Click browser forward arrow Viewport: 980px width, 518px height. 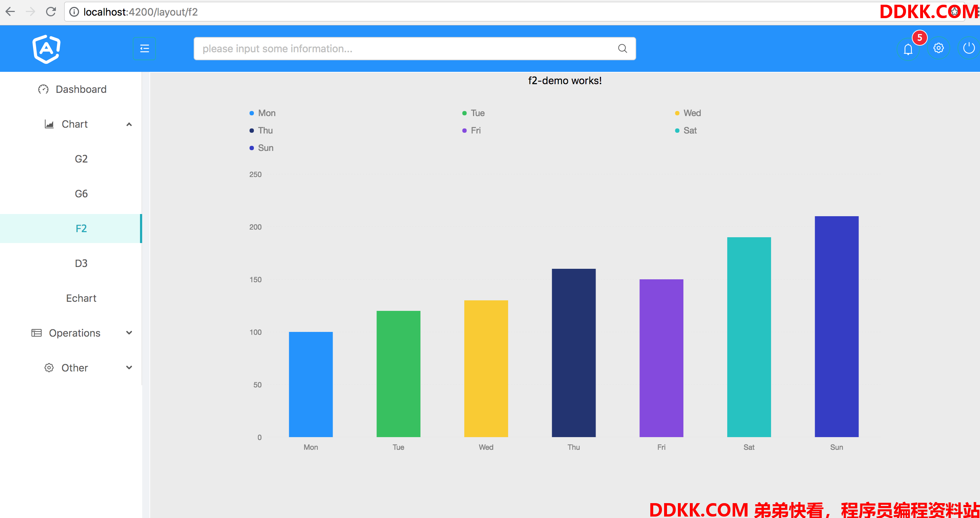(x=30, y=11)
